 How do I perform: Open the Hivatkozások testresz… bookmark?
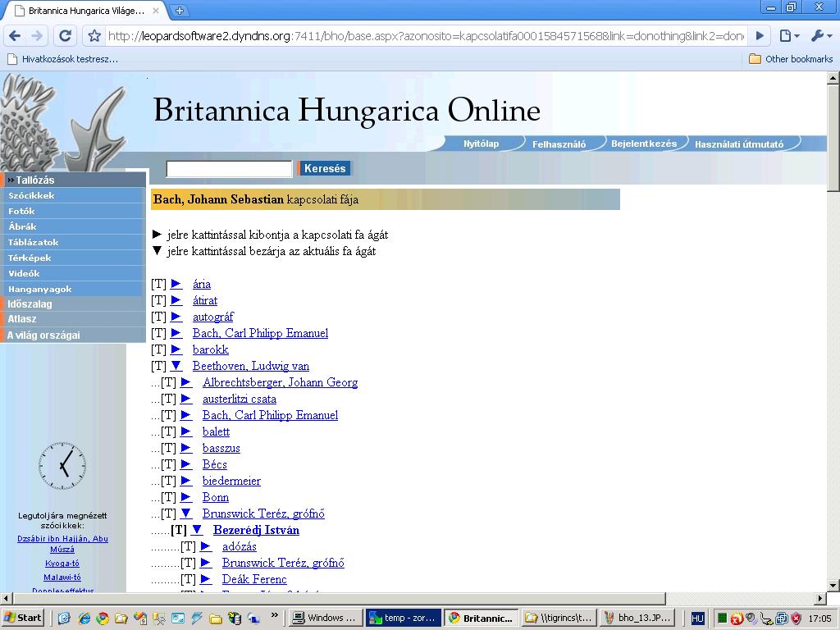point(62,59)
